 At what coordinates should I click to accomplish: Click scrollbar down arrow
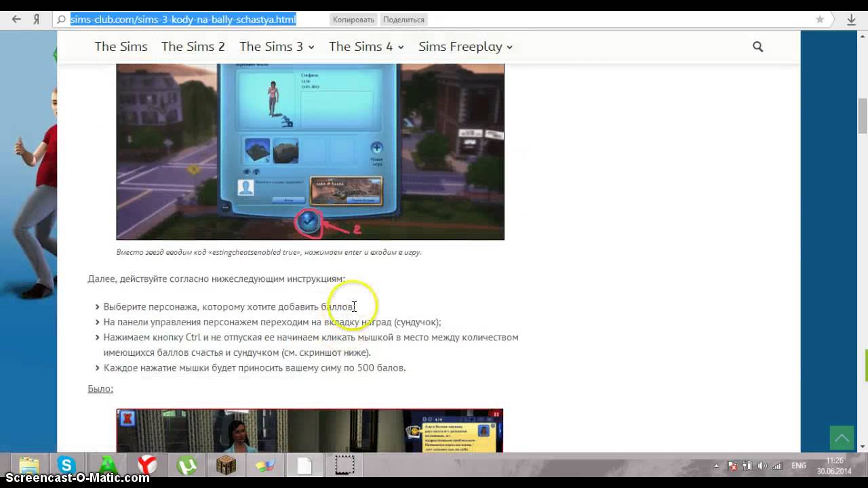click(x=863, y=447)
